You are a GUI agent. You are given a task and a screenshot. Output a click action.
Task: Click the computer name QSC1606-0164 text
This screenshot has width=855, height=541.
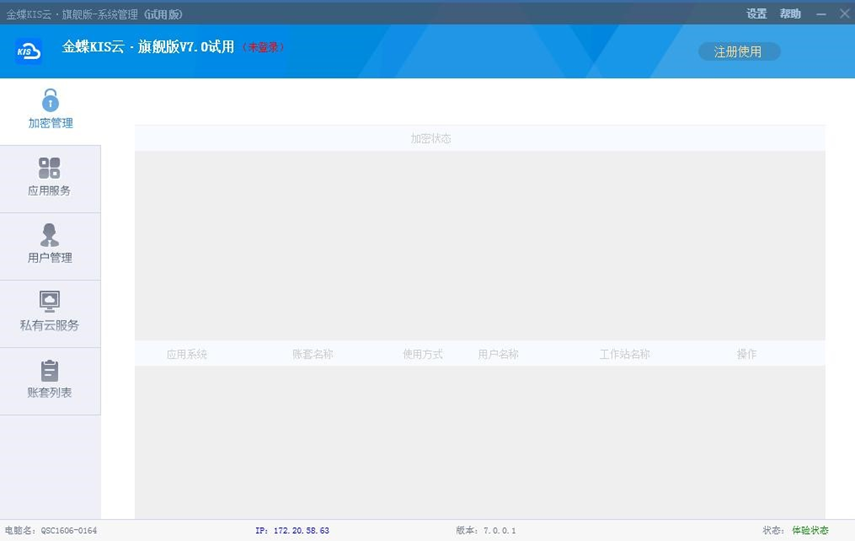coord(69,530)
